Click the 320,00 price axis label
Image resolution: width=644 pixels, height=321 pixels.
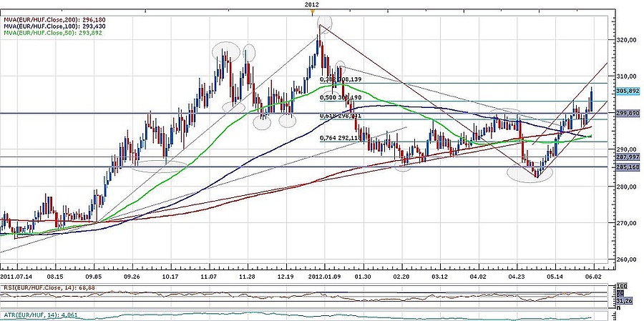point(626,39)
